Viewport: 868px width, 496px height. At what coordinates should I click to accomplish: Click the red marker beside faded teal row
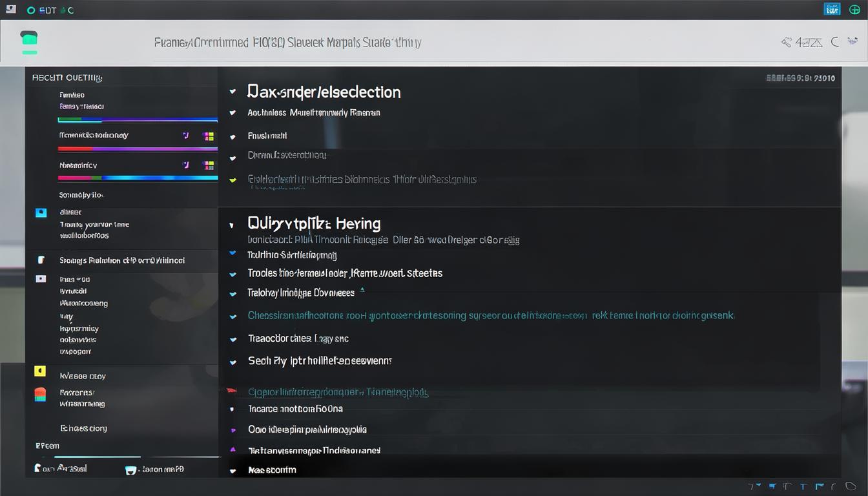tap(231, 391)
